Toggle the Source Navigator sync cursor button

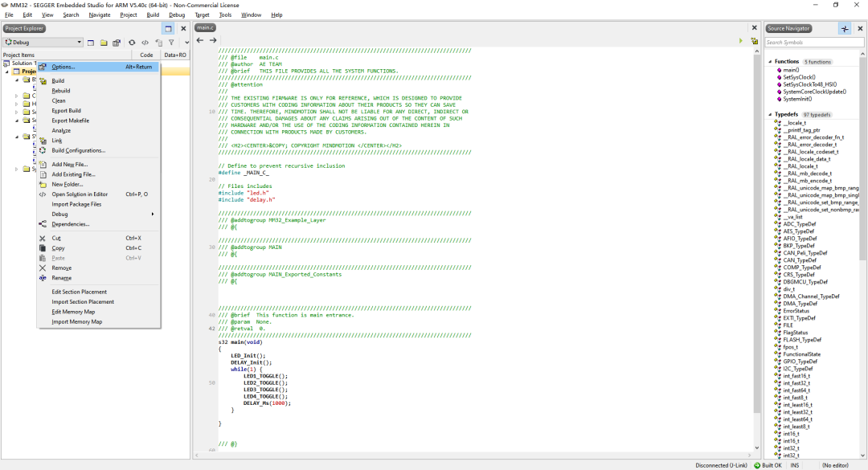(845, 28)
